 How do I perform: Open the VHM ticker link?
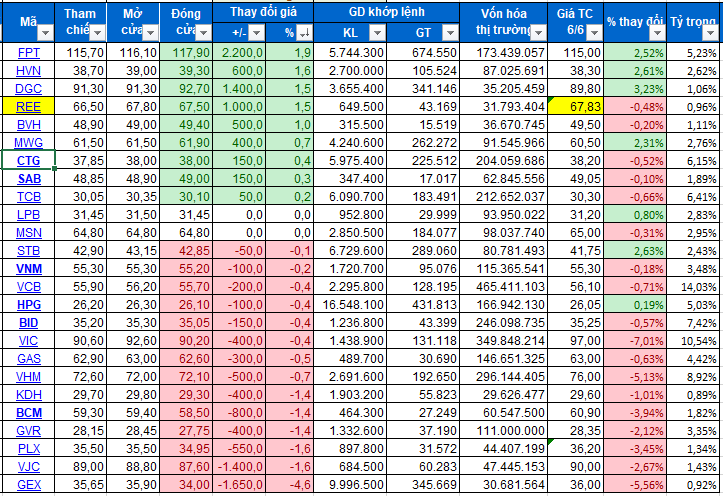(29, 377)
